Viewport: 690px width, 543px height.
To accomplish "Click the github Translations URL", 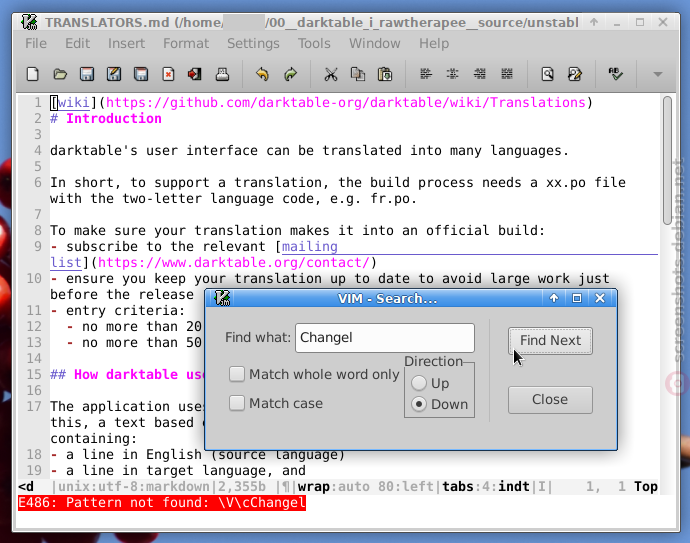I will (x=345, y=103).
